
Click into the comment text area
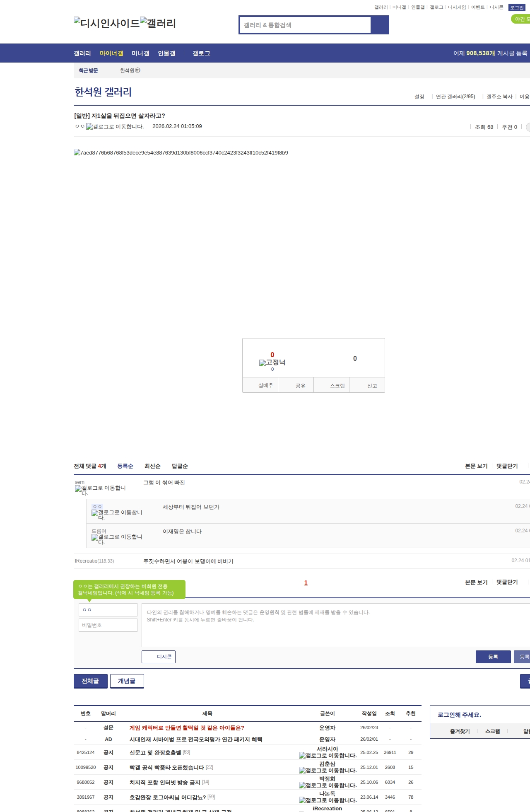[336, 625]
